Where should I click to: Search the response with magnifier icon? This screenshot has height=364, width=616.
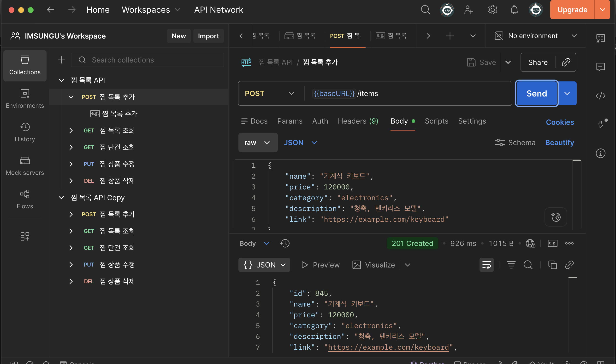(528, 265)
